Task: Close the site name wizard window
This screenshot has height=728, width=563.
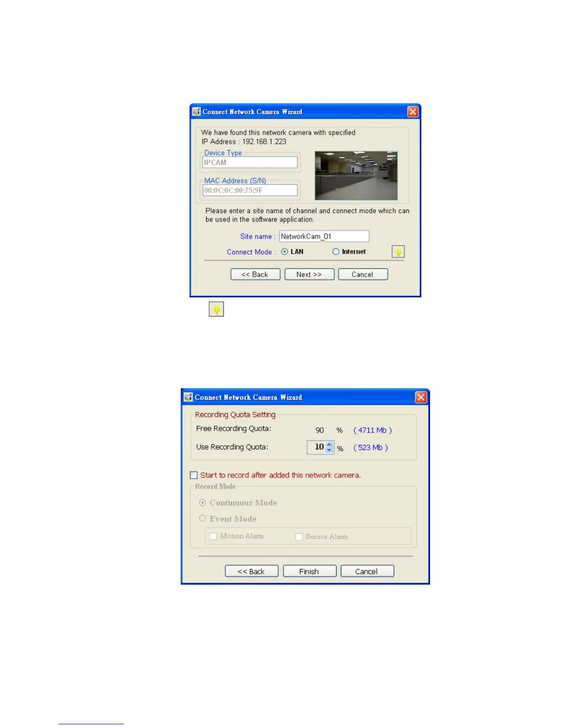Action: point(413,112)
